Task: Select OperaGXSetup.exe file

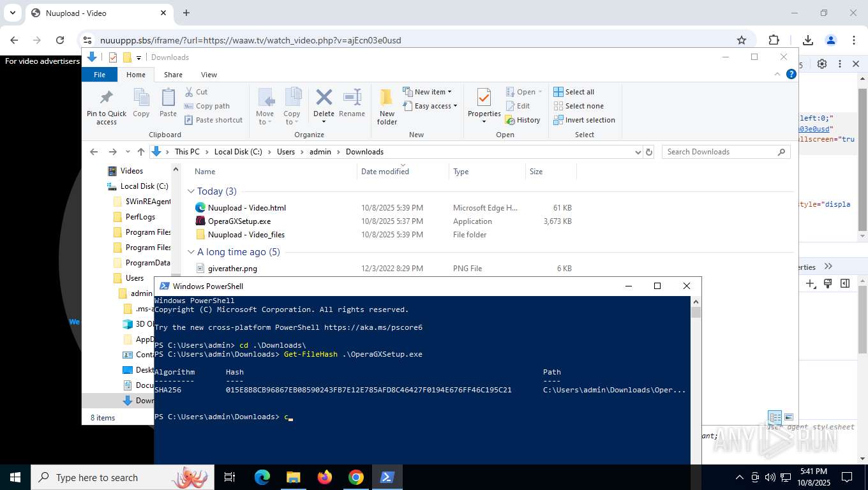Action: tap(239, 221)
